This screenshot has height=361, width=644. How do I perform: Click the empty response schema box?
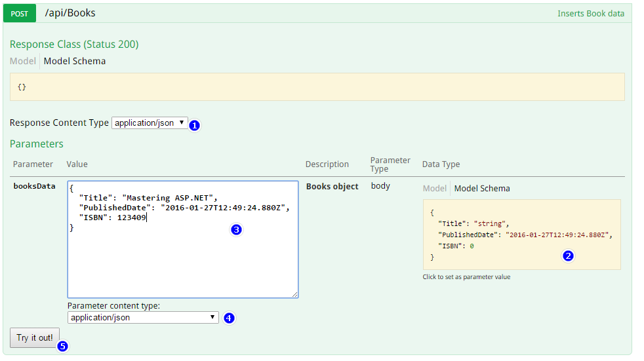point(317,86)
